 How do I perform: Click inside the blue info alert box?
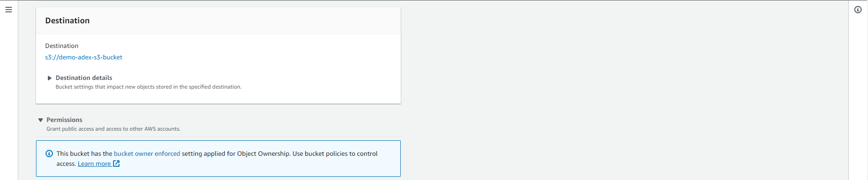(218, 159)
